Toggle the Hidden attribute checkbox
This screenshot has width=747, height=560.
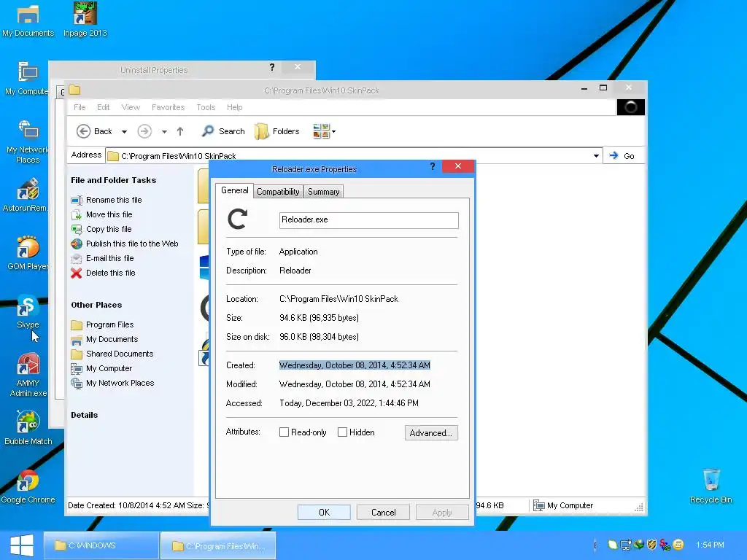pos(342,432)
